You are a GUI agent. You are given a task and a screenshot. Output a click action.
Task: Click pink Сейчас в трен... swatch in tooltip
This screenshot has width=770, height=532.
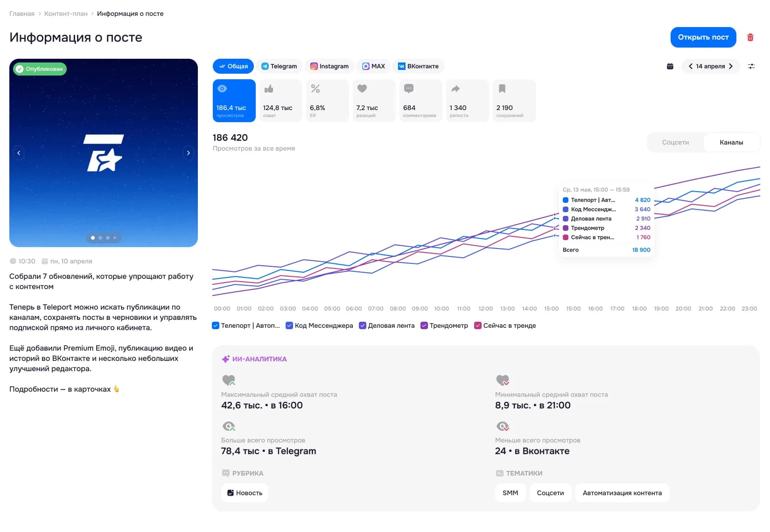(x=566, y=237)
